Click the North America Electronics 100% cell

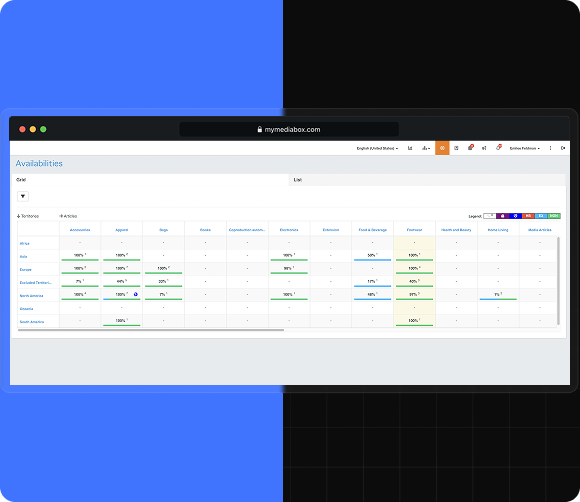click(x=289, y=295)
